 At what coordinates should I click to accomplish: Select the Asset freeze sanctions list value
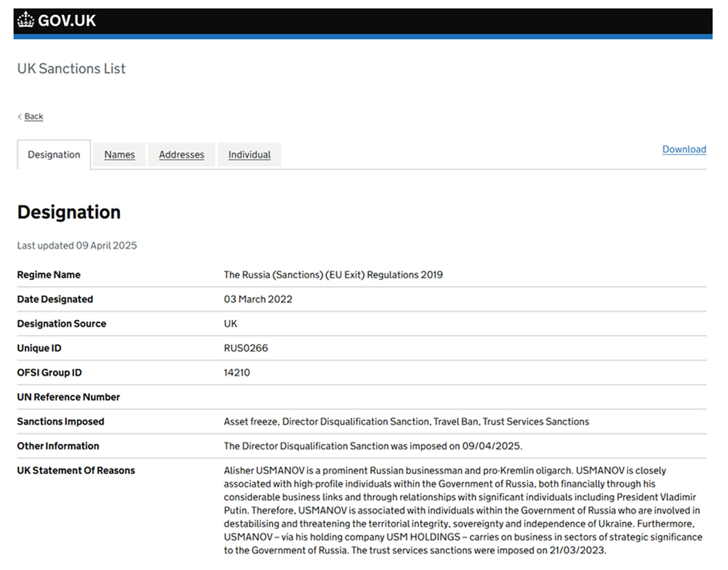[x=406, y=421]
